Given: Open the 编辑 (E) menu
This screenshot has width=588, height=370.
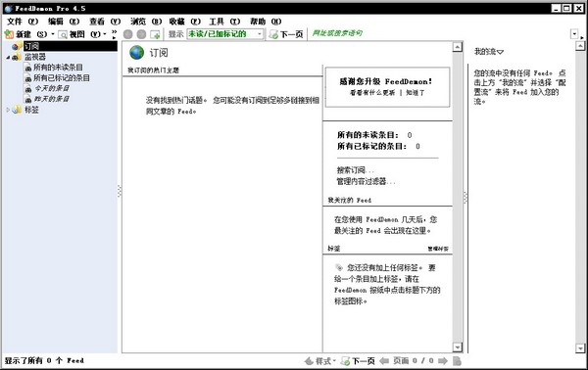Looking at the screenshot, I should pyautogui.click(x=64, y=22).
